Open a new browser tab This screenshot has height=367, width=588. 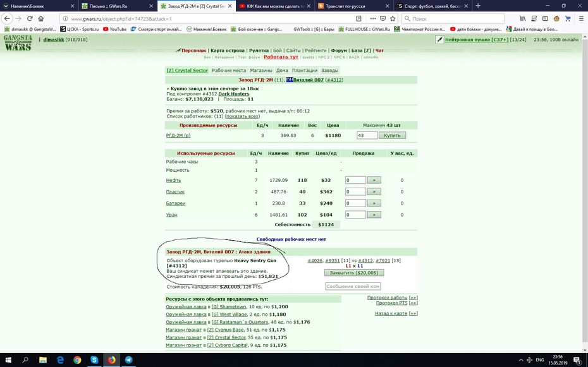click(x=478, y=6)
